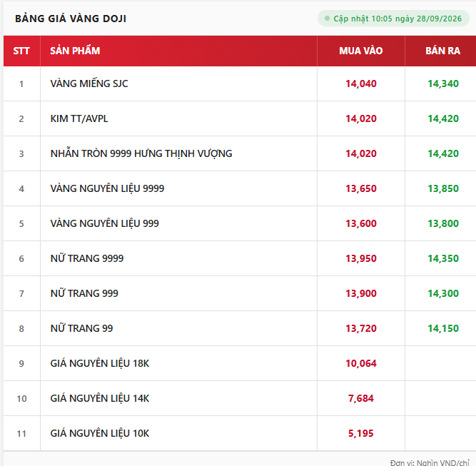
Task: Select NỮ TRANG 9999 product name
Action: (x=87, y=258)
